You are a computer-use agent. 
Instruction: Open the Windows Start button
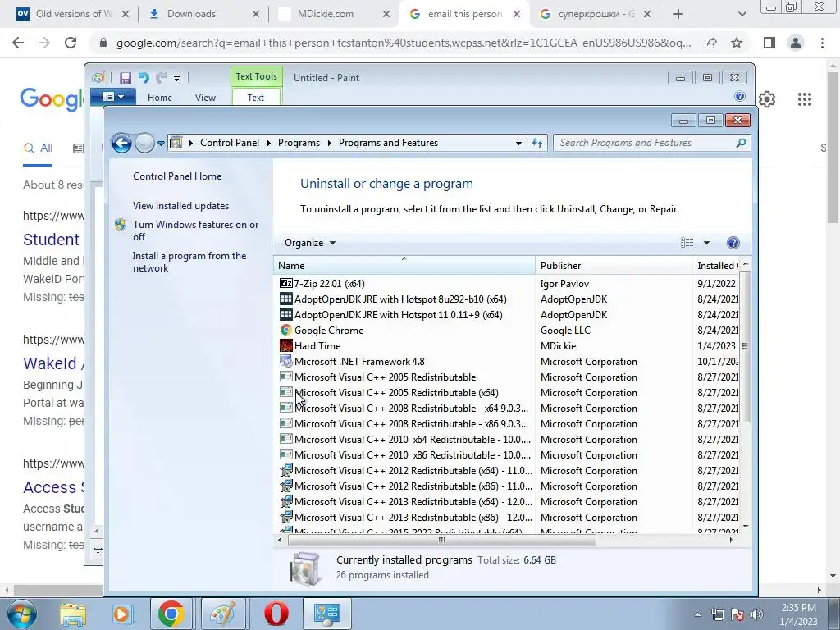[21, 614]
